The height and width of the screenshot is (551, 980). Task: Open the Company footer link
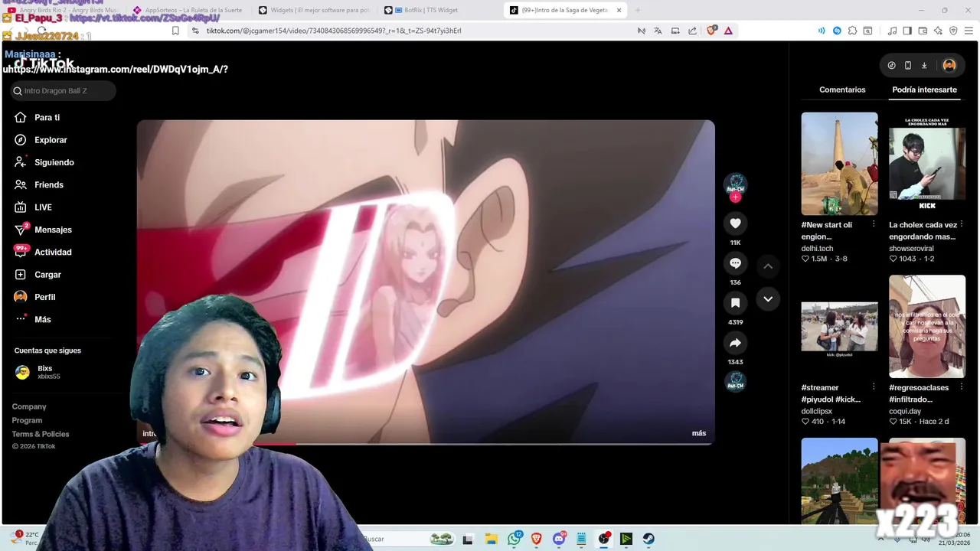[29, 406]
